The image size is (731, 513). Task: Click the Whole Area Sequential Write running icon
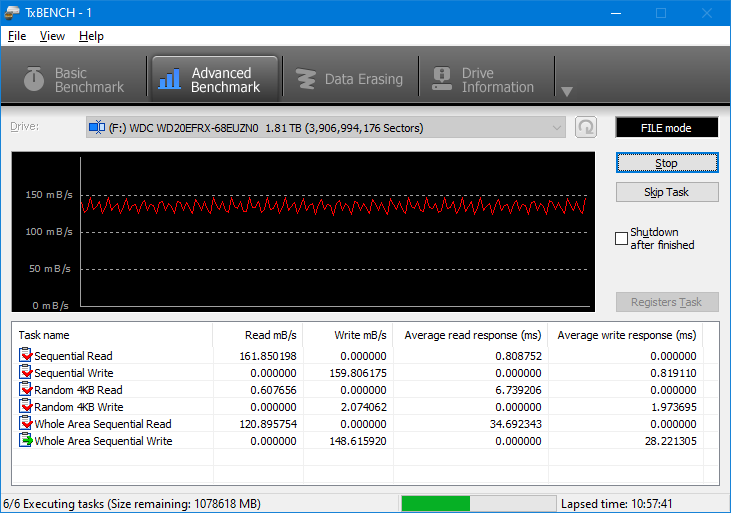tap(26, 440)
